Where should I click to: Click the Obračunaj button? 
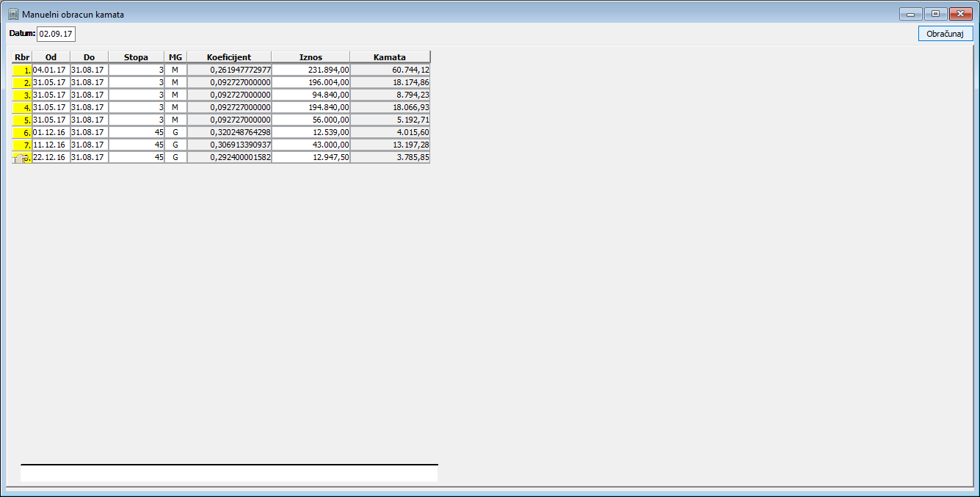pos(945,34)
